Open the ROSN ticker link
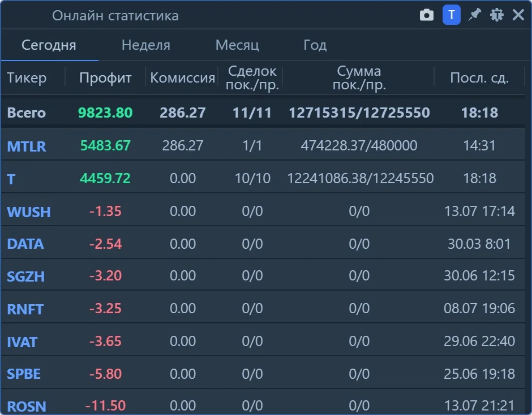Image resolution: width=532 pixels, height=415 pixels. 27,406
